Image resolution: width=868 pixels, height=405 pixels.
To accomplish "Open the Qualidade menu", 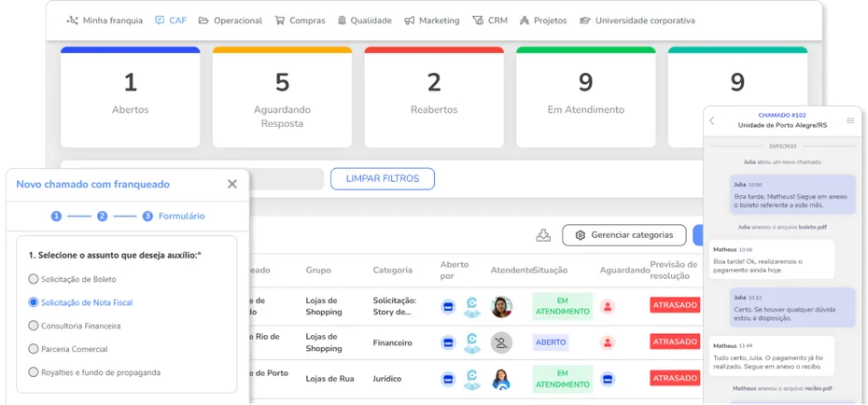I will point(364,21).
